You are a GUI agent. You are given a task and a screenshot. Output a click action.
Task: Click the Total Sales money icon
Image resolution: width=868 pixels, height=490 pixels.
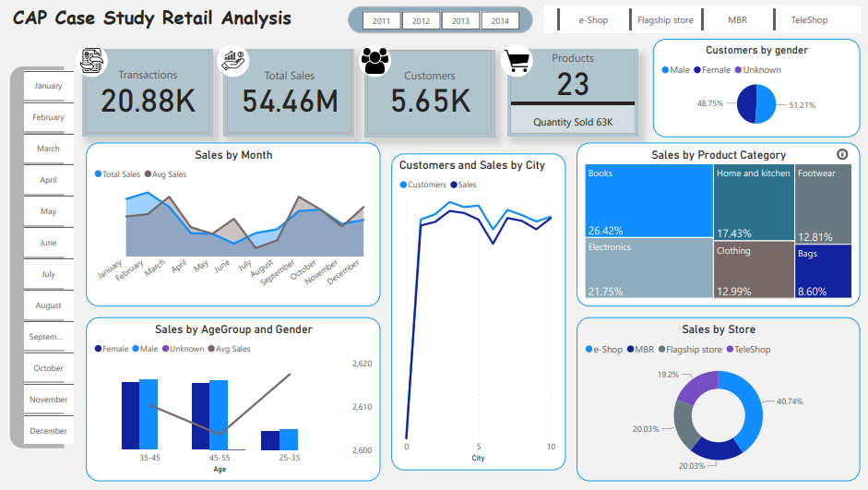tap(232, 60)
